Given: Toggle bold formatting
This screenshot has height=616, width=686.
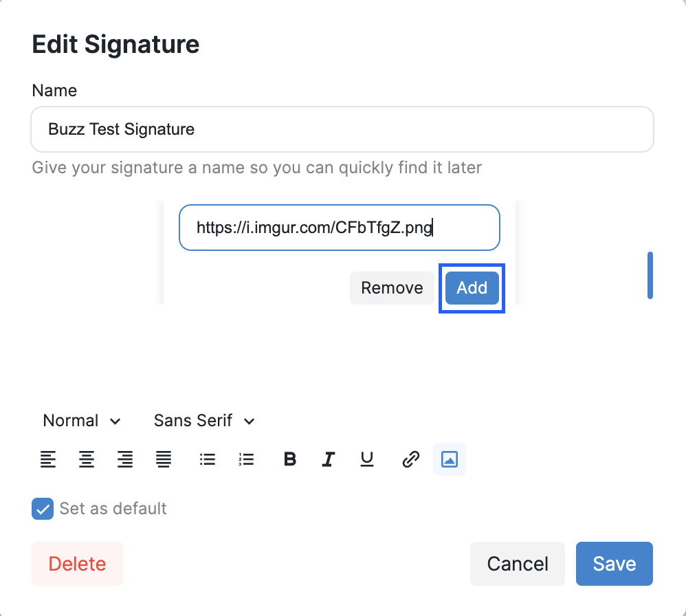Looking at the screenshot, I should pos(290,459).
